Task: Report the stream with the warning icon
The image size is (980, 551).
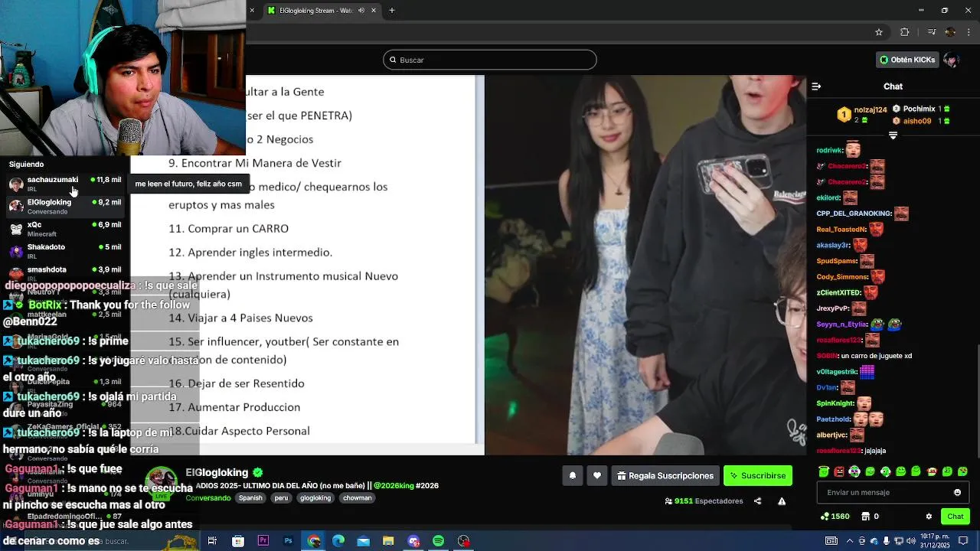Action: [x=782, y=501]
